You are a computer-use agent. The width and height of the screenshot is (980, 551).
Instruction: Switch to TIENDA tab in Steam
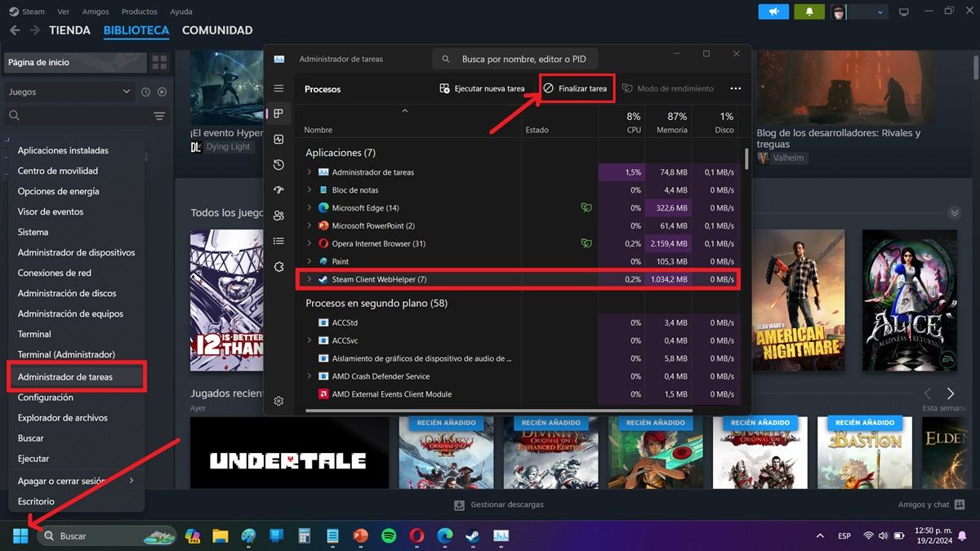[69, 30]
